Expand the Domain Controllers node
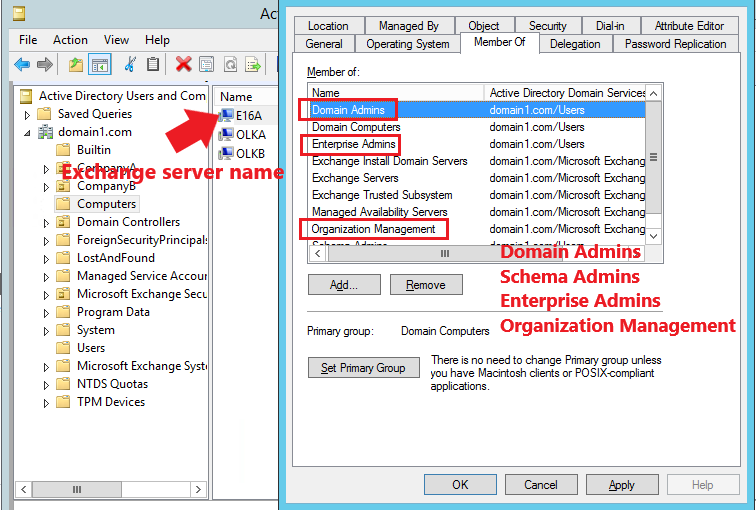Viewport: 756px width, 510px height. point(46,223)
